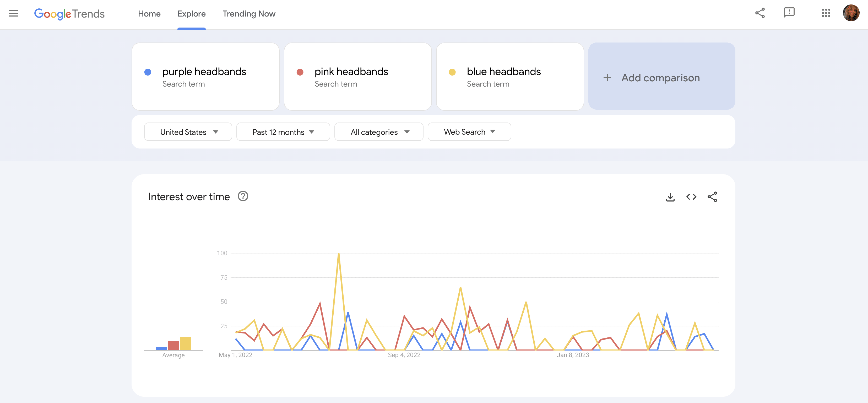Edit the blue headbands search term

click(510, 77)
